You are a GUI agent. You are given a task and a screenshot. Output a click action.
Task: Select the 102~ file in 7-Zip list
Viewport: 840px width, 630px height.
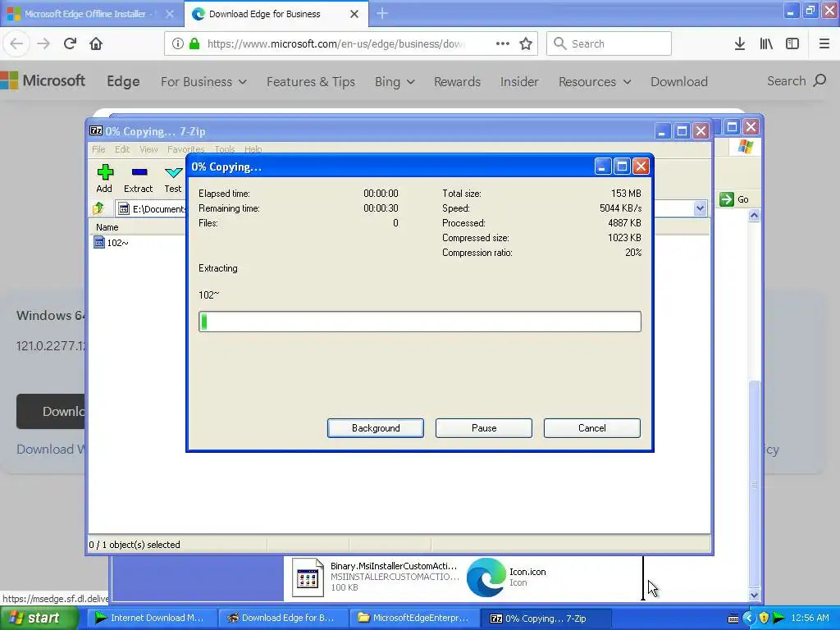click(112, 243)
